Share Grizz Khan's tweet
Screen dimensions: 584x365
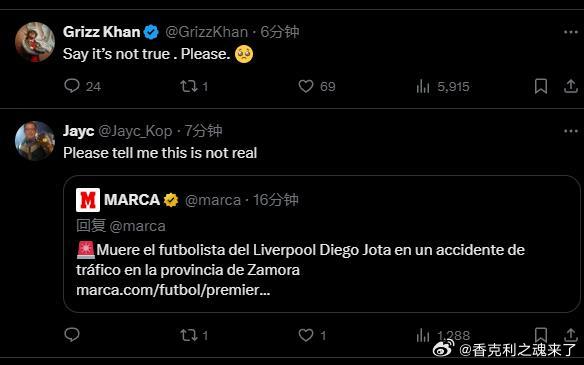pos(570,86)
